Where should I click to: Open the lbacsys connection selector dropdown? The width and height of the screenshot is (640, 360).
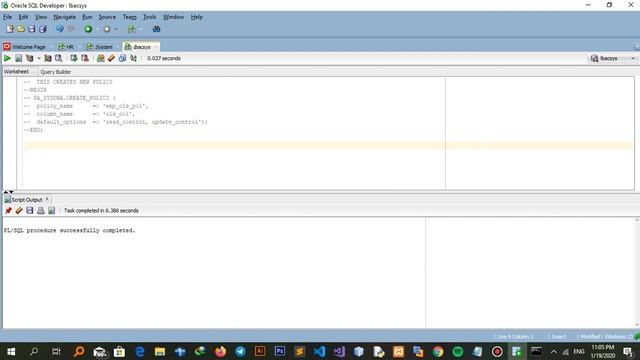pyautogui.click(x=613, y=58)
